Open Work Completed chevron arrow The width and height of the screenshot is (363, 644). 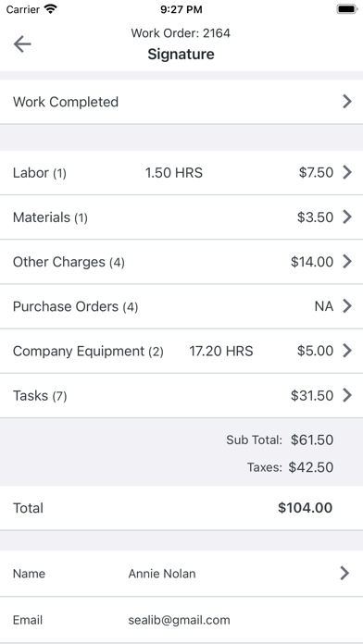(347, 101)
